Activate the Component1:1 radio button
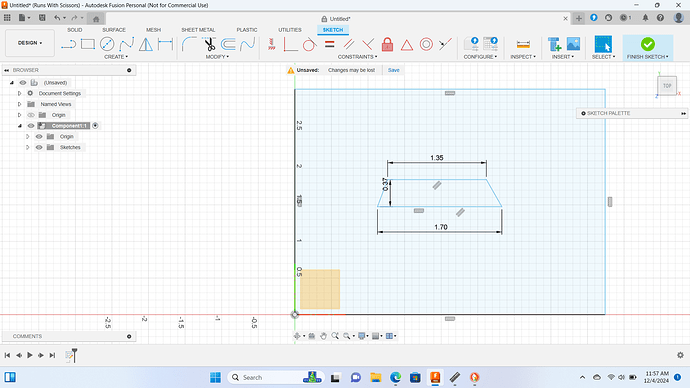 click(95, 126)
